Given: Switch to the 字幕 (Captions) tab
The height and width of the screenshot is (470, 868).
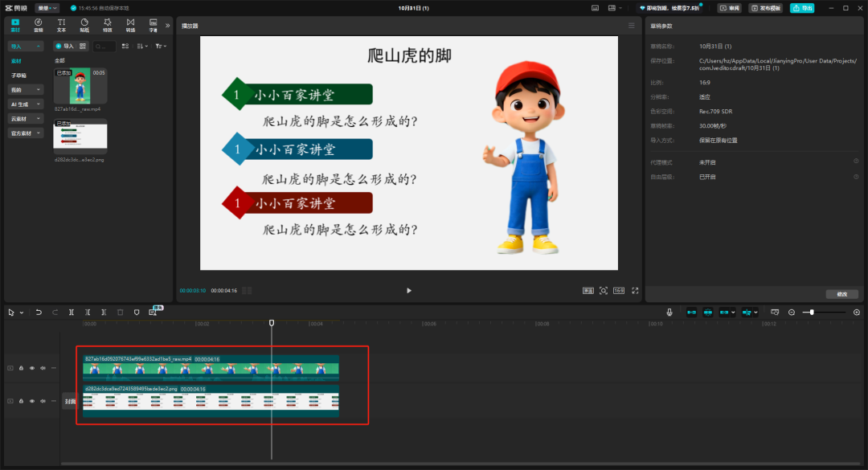Looking at the screenshot, I should click(154, 26).
